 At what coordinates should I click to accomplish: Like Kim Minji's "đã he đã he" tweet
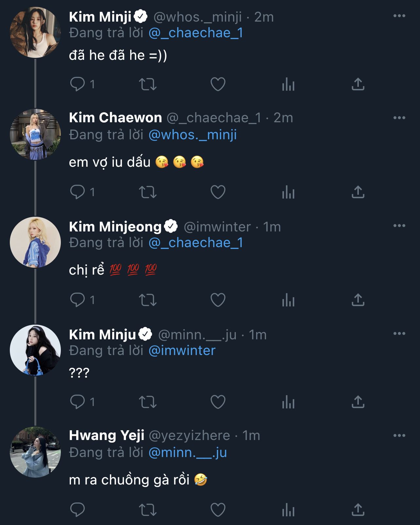coord(218,84)
